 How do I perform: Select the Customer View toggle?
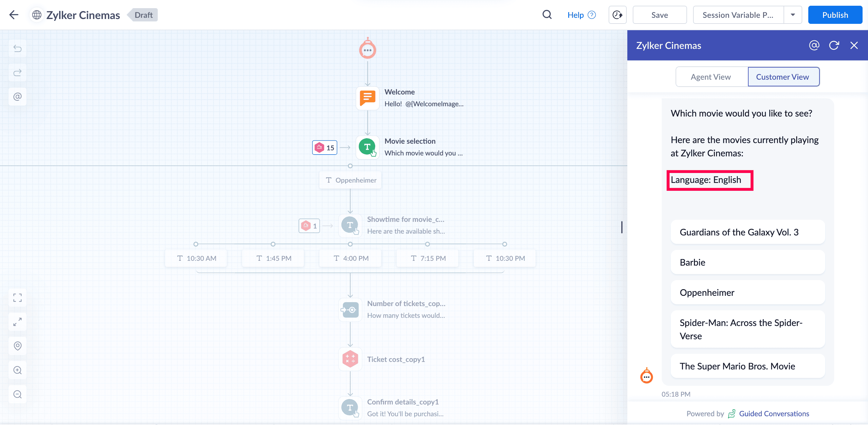click(782, 77)
